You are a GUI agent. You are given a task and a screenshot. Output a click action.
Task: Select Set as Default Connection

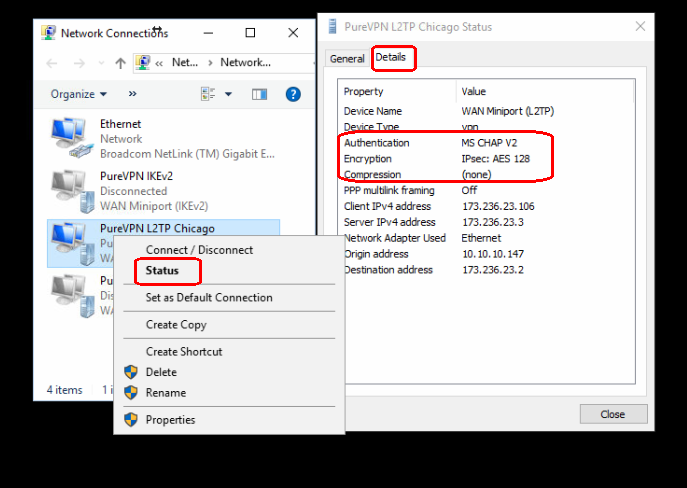209,297
